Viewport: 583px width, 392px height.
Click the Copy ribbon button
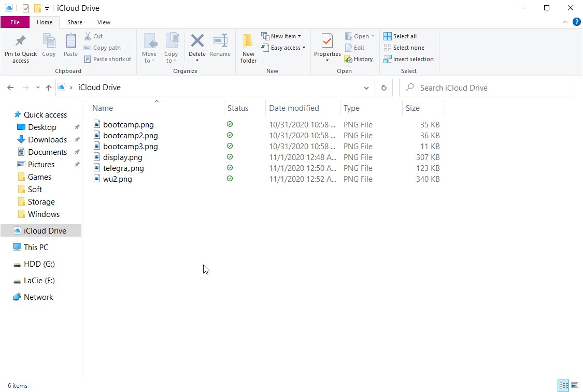[49, 46]
